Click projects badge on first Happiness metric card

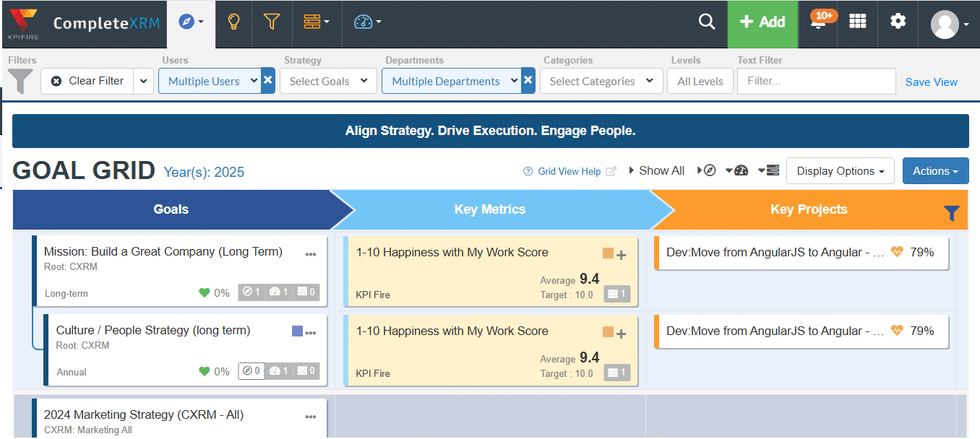(617, 294)
